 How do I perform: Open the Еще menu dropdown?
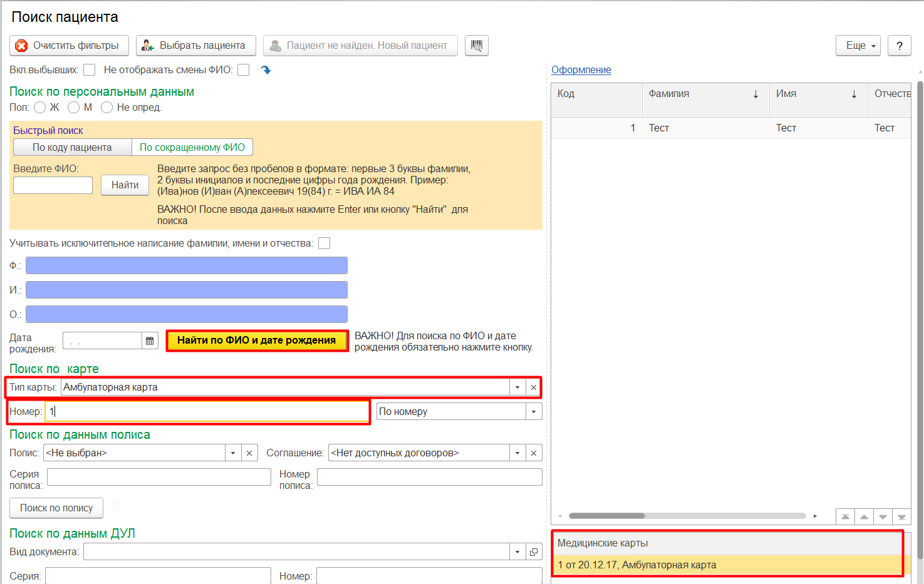coord(858,46)
